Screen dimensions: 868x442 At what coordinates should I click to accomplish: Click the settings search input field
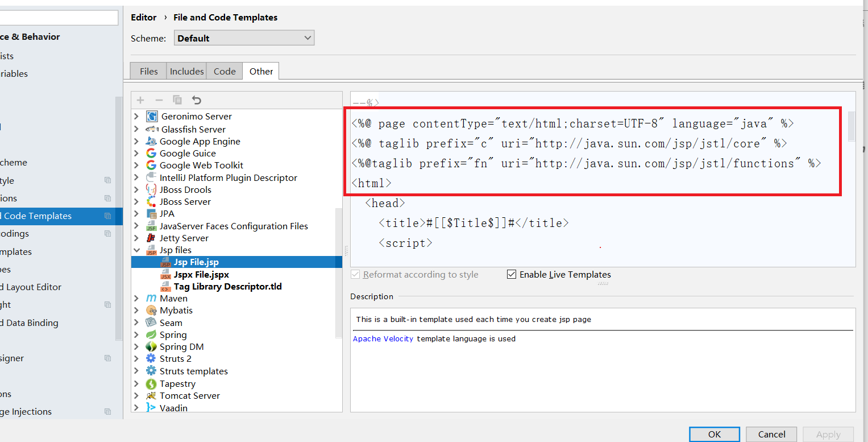(59, 18)
